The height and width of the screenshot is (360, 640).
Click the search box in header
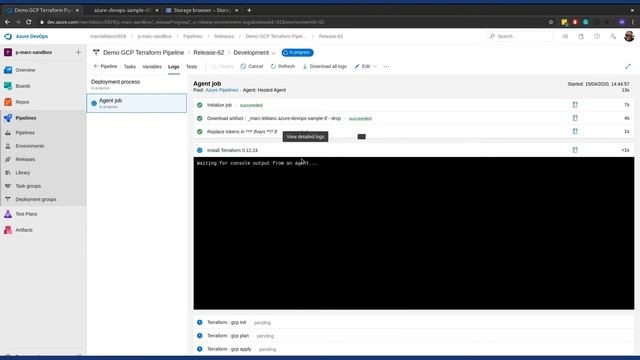[x=520, y=36]
